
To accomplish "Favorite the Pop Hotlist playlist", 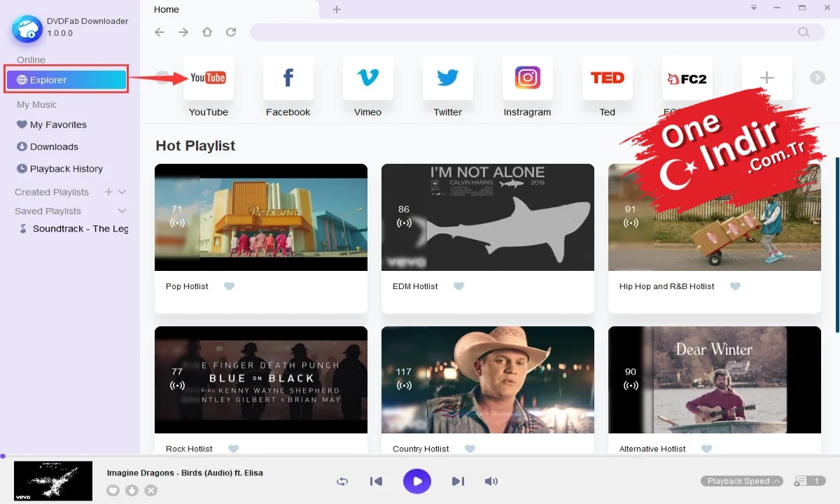I will click(229, 286).
